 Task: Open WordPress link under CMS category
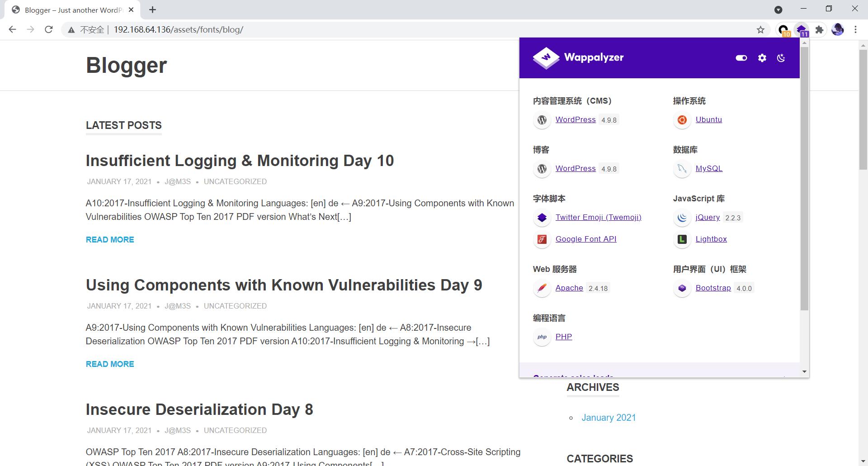576,119
